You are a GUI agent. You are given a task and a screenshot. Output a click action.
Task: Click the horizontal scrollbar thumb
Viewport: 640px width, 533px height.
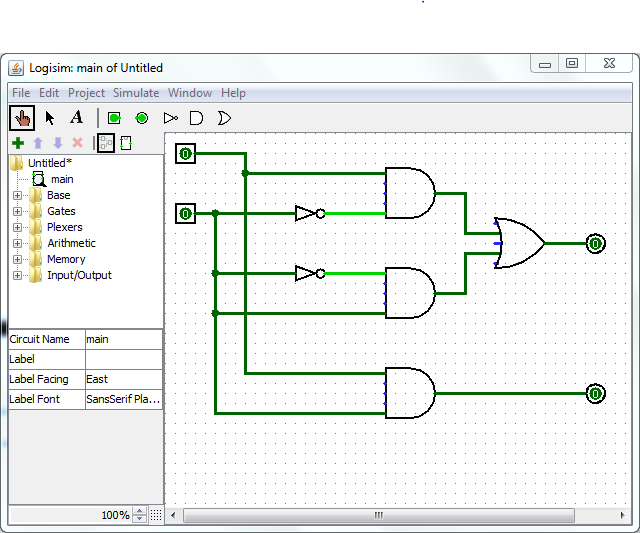point(379,515)
